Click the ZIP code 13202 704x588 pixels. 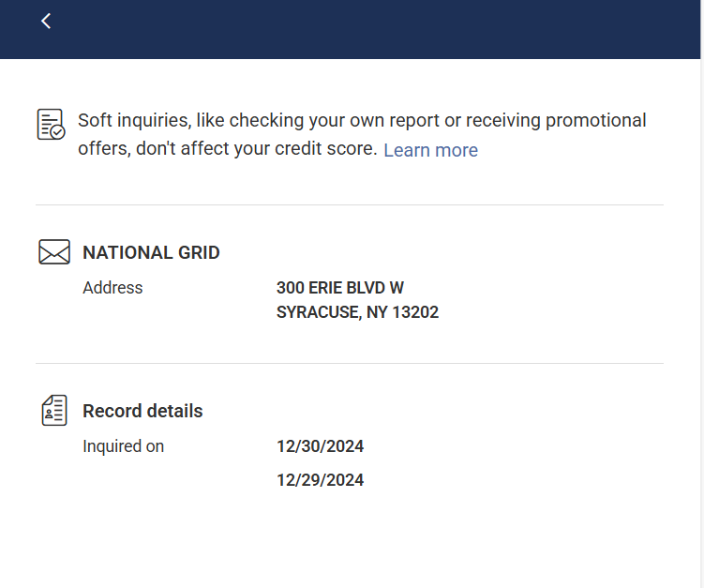[415, 312]
